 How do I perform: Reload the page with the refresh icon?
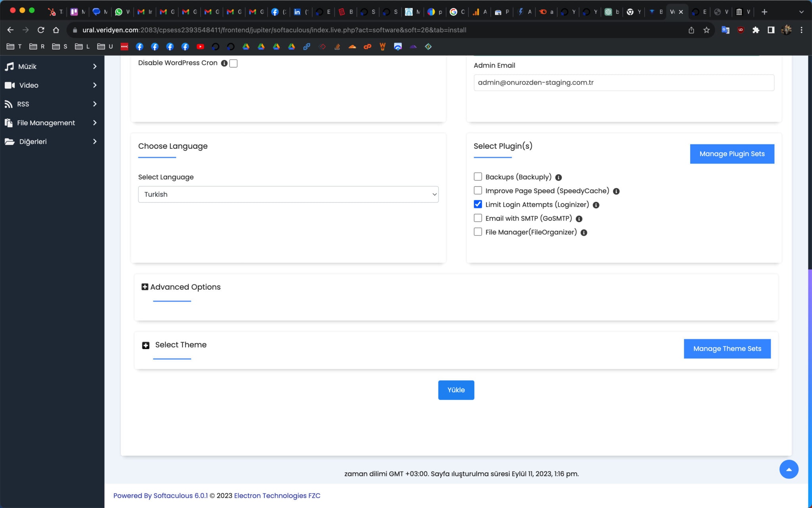pyautogui.click(x=41, y=30)
